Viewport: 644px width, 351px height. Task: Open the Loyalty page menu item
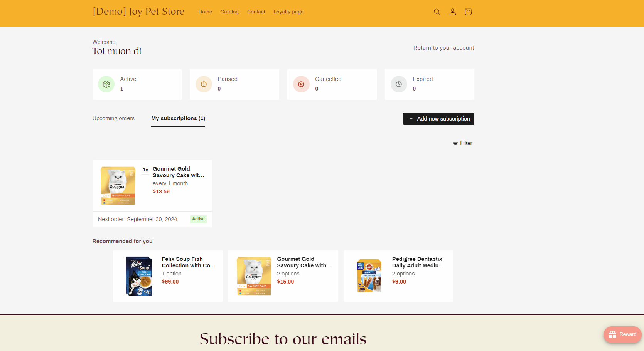pyautogui.click(x=288, y=12)
